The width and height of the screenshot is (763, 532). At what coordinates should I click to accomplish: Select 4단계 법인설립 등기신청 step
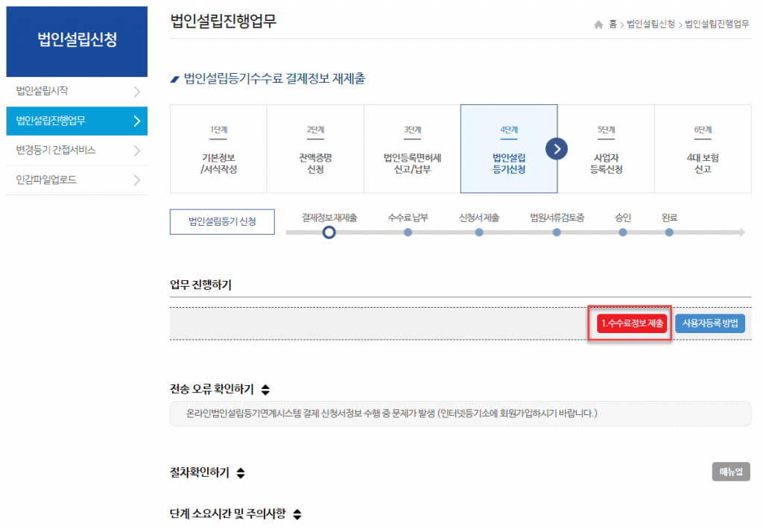(509, 149)
